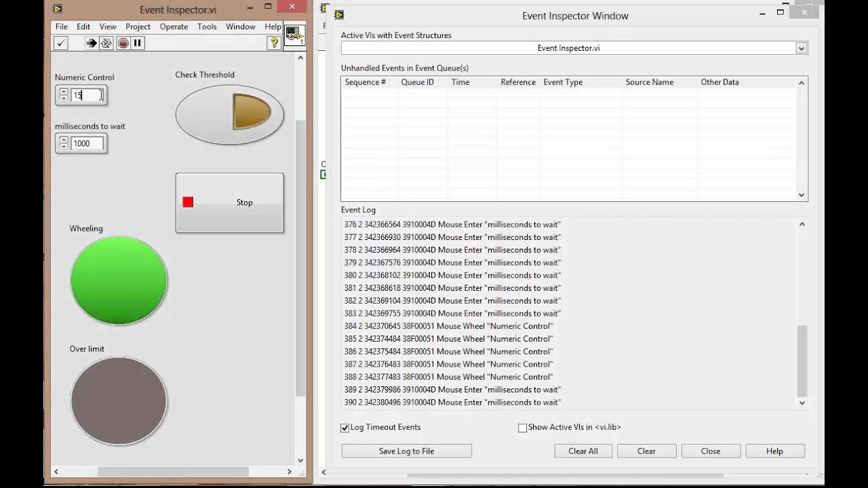Click the Numeric Control value field

(87, 95)
